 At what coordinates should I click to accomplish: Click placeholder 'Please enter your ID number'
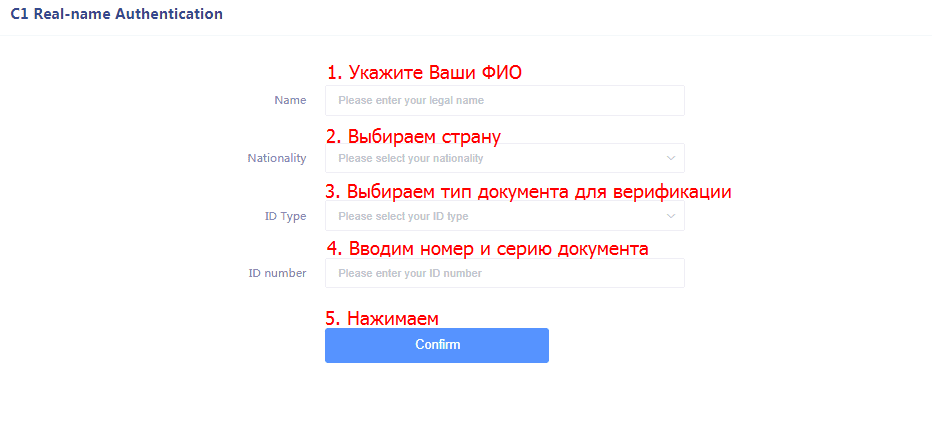point(410,273)
